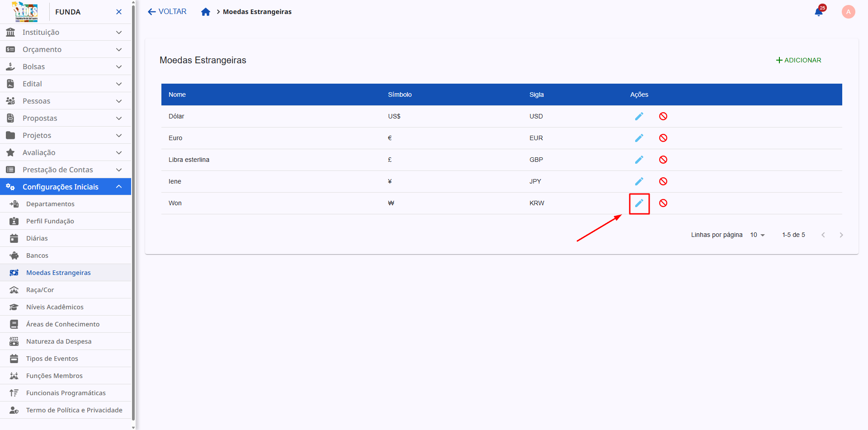The image size is (868, 430).
Task: Go back using VOLTAR
Action: (167, 12)
